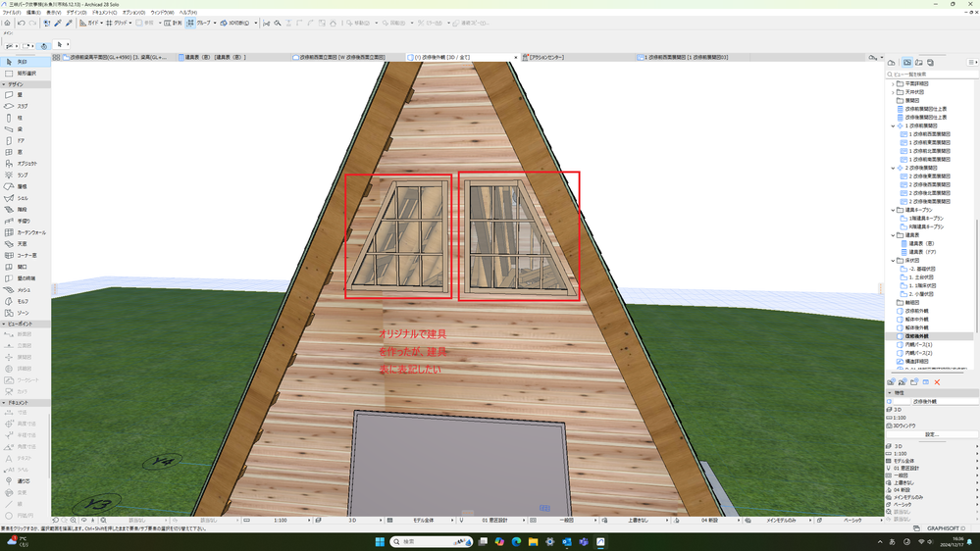Collapse the 1 改修前展開図 tree group

coord(893,125)
